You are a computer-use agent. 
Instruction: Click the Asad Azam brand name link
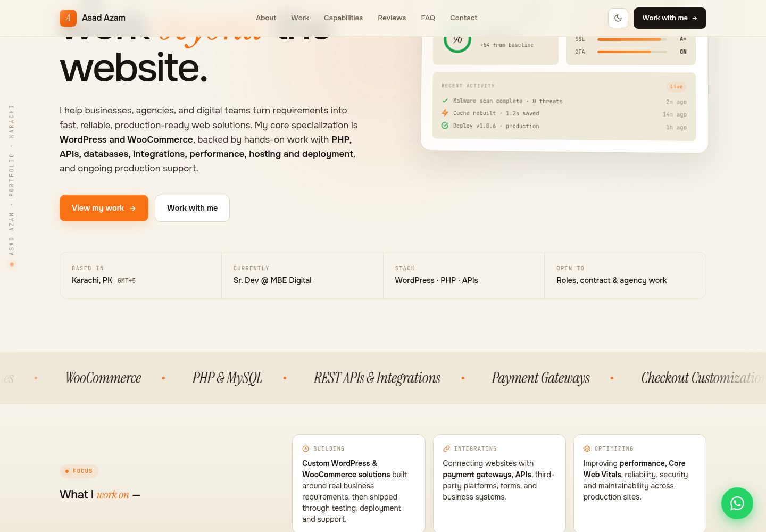pyautogui.click(x=104, y=18)
